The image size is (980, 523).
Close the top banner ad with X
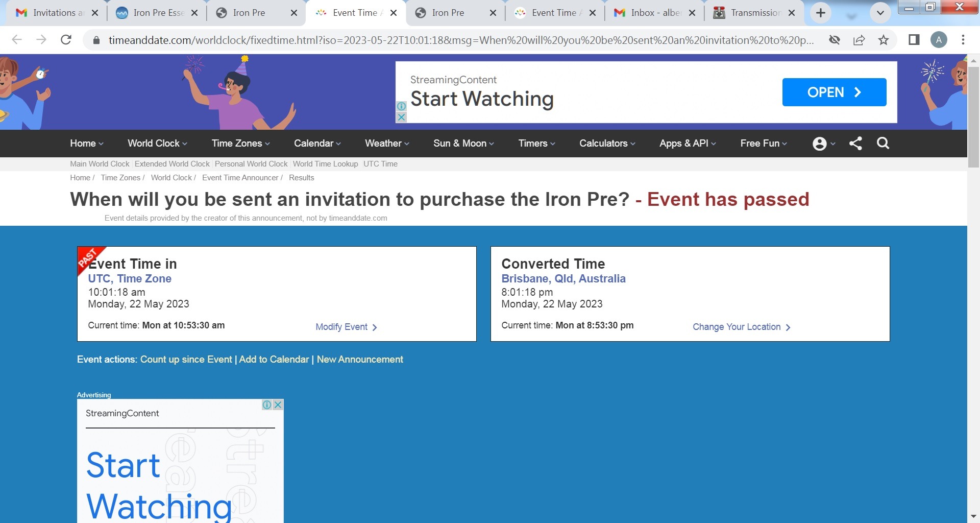[401, 117]
